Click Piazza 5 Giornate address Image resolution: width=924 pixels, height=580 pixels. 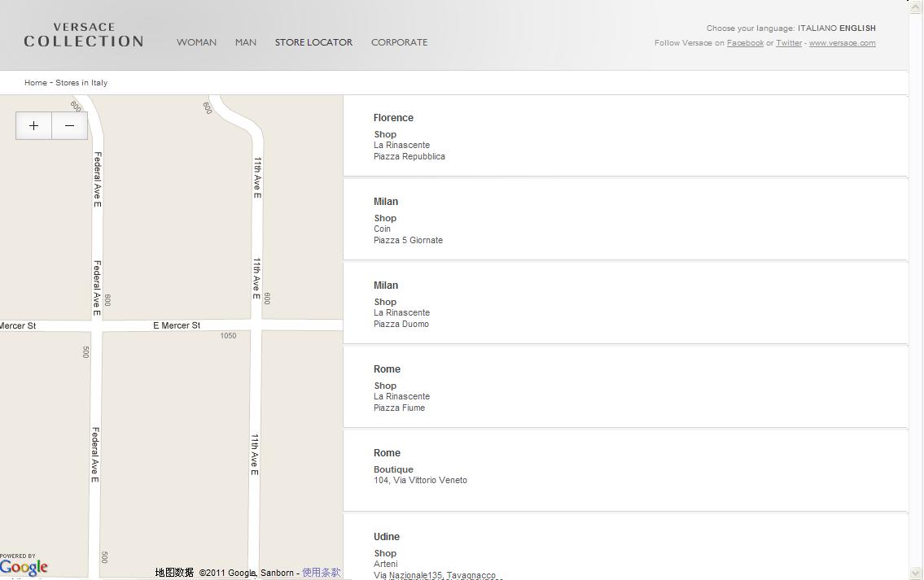(408, 240)
